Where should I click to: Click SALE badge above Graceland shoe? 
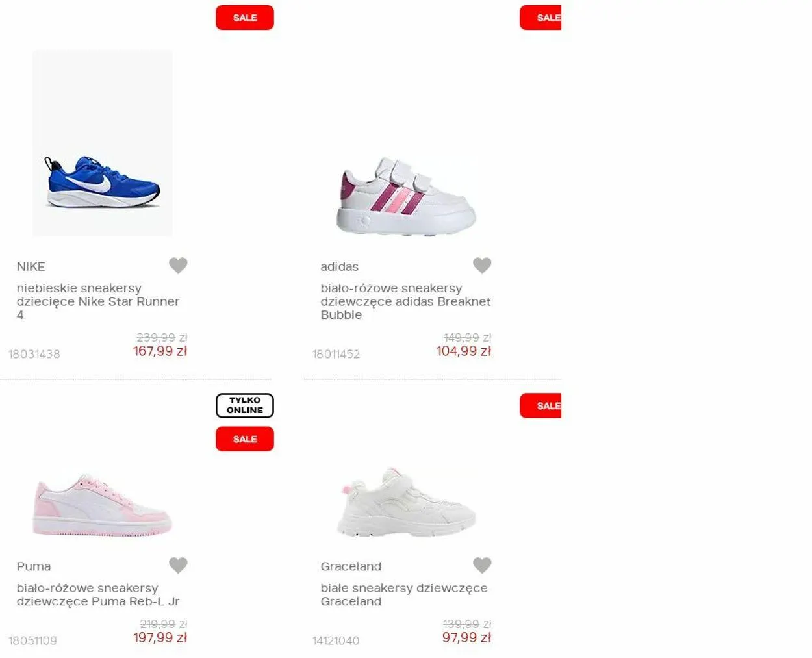pos(540,406)
